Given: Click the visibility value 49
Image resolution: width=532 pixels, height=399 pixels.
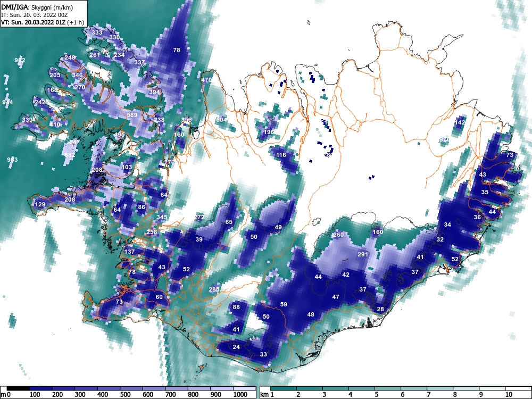Looking at the screenshot, I should coord(278,227).
